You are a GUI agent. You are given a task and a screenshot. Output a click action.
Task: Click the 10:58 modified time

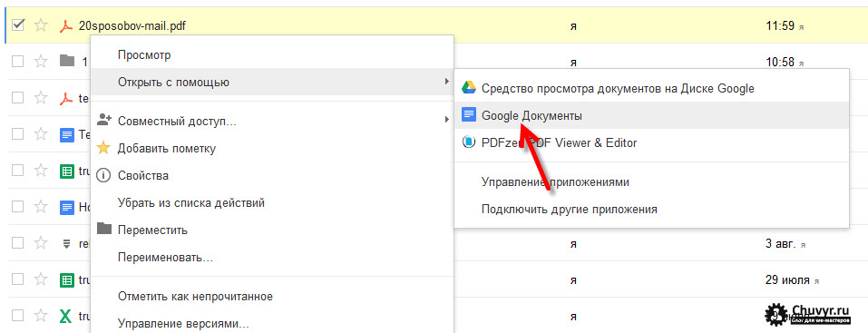coord(781,62)
